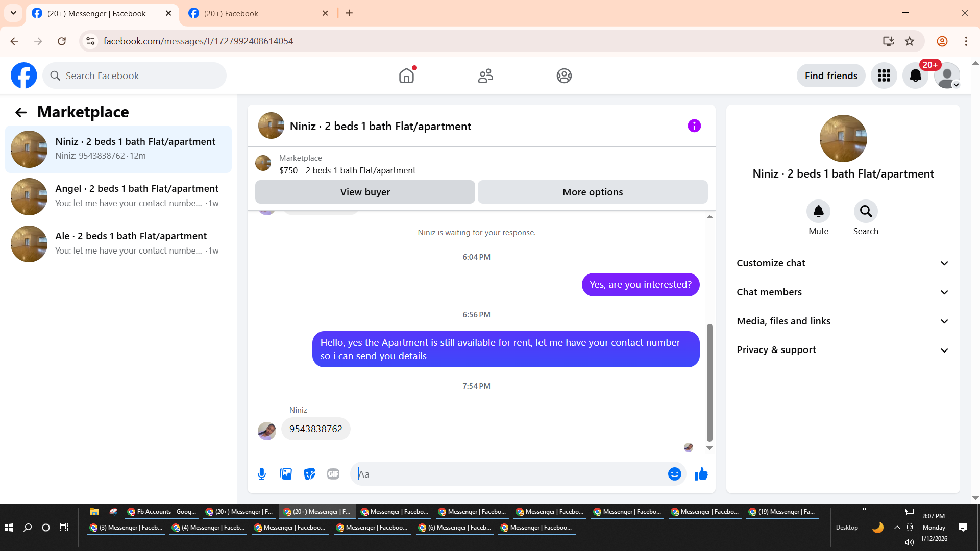980x551 pixels.
Task: Click the View buyer button
Action: (x=365, y=192)
